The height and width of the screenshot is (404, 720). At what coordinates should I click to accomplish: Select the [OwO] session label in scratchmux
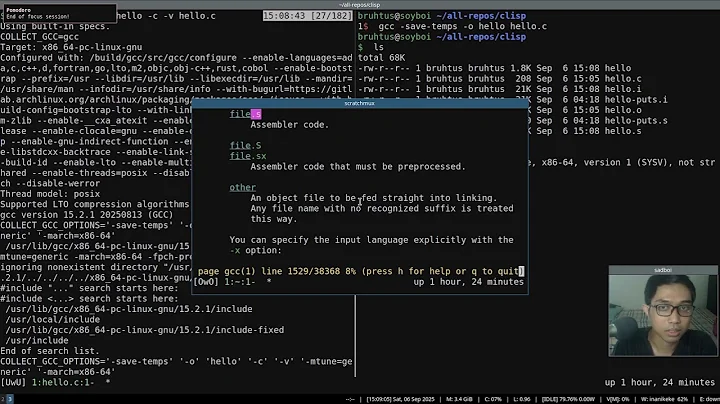click(206, 282)
